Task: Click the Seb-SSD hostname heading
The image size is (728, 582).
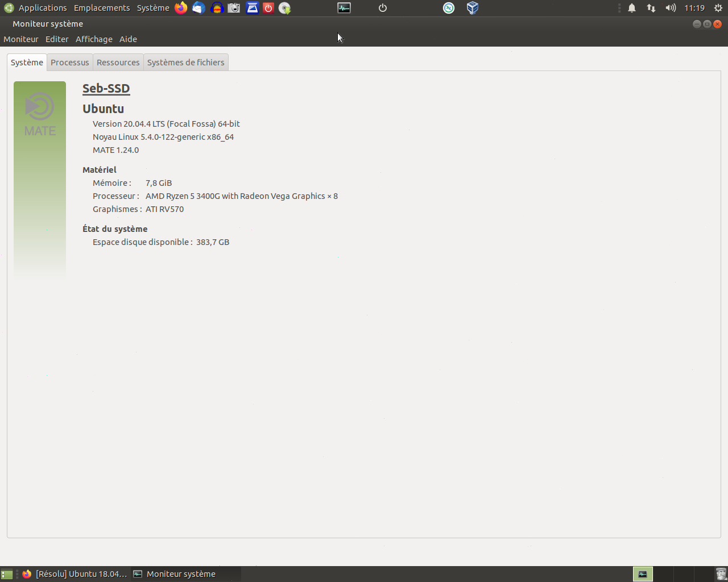Action: coord(106,89)
